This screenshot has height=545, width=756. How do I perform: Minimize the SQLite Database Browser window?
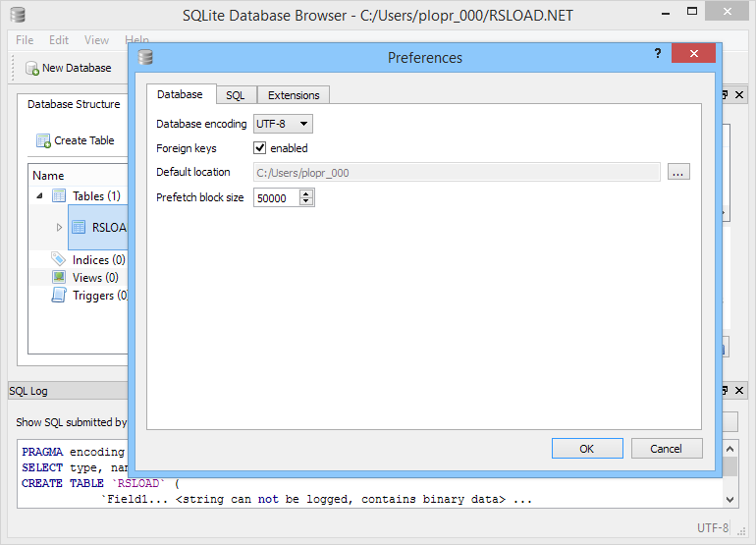coord(666,13)
